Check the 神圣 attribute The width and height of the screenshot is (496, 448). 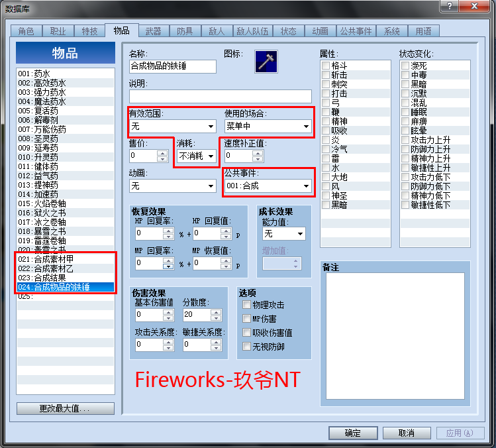[326, 196]
